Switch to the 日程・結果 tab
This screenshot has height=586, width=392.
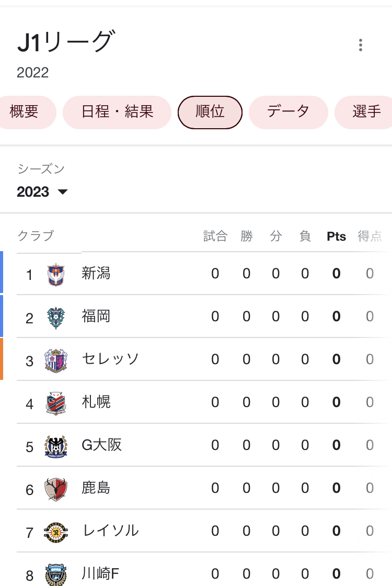coord(117,112)
